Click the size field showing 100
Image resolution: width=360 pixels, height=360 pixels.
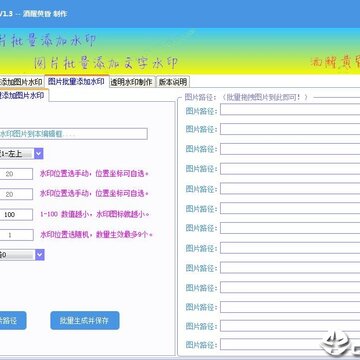pos(16,215)
